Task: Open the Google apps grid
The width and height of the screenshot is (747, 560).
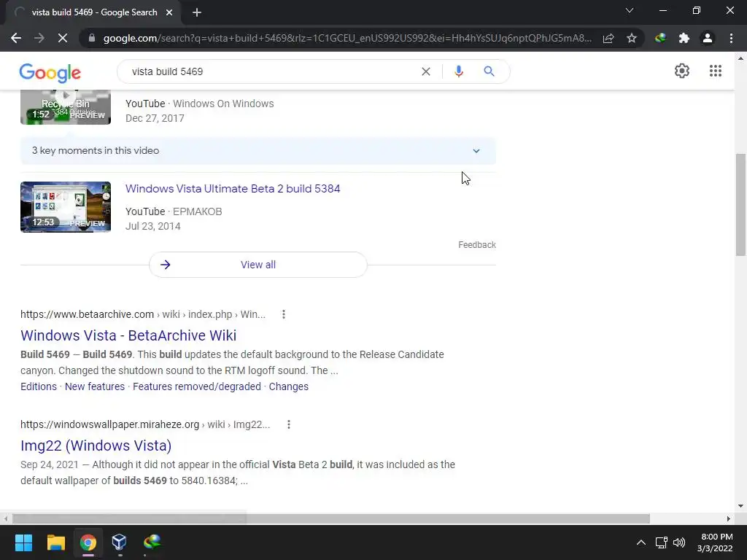Action: [x=716, y=71]
